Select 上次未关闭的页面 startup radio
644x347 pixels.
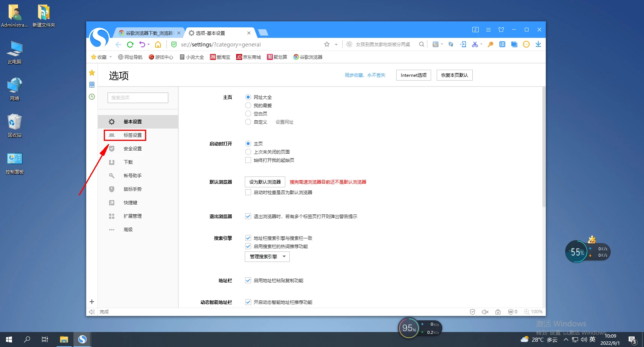(x=248, y=152)
